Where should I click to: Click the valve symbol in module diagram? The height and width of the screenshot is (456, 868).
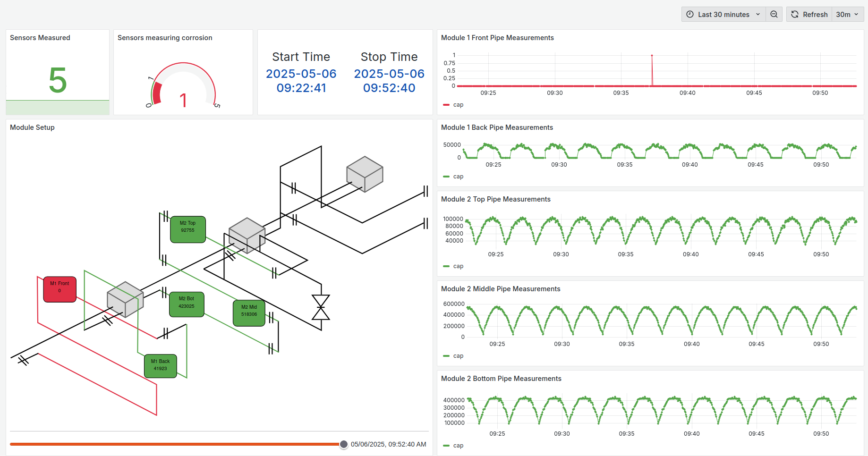(321, 307)
